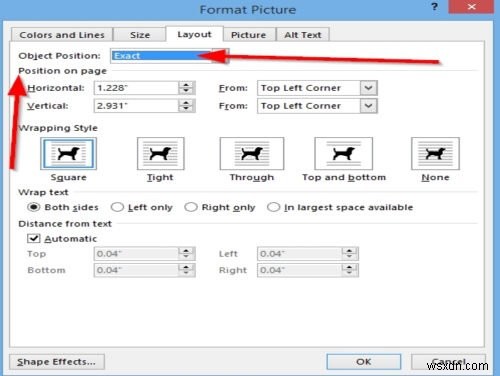This screenshot has height=376, width=500.
Task: Select the Through wrapping style icon
Action: click(252, 154)
